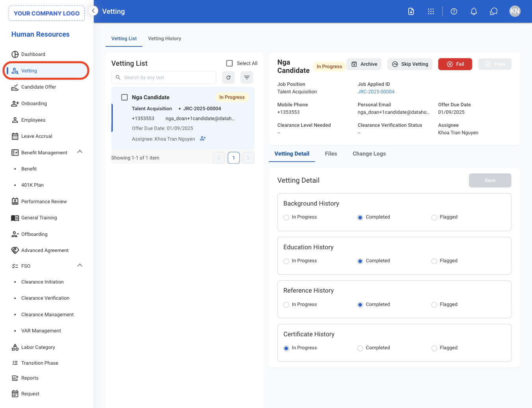Screen dimensions: 532x408
Task: Check the Nga Candidate list item checkbox
Action: pyautogui.click(x=125, y=97)
